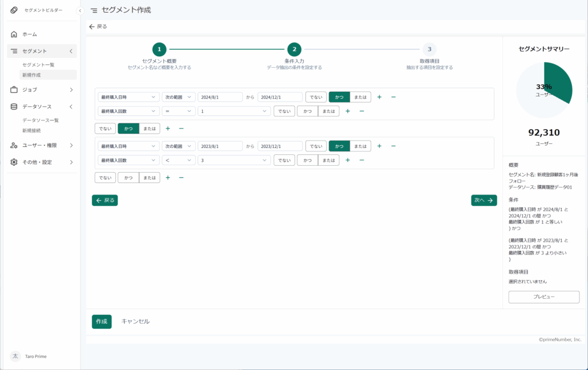This screenshot has width=588, height=370.
Task: Toggle でない in the 2024/8/1 date row
Action: point(316,98)
